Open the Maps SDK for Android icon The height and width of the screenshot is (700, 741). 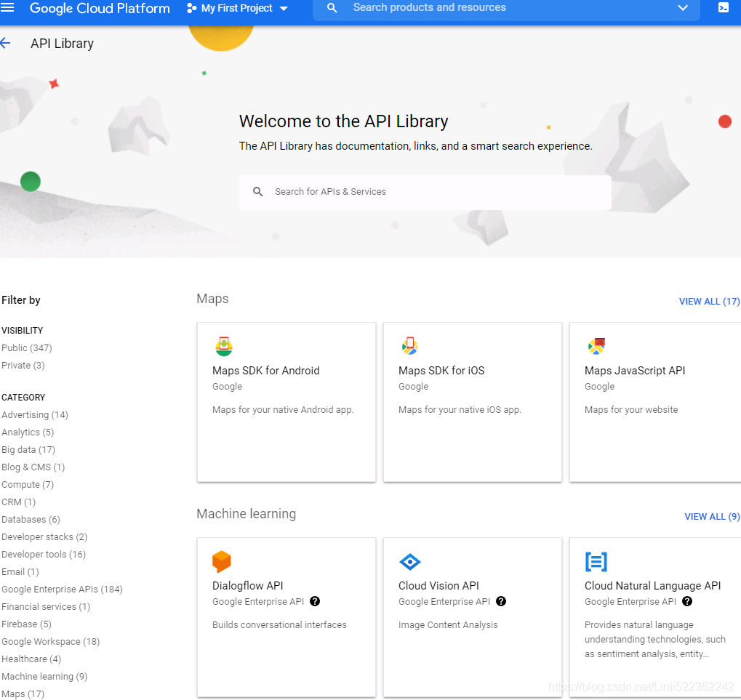click(x=223, y=346)
